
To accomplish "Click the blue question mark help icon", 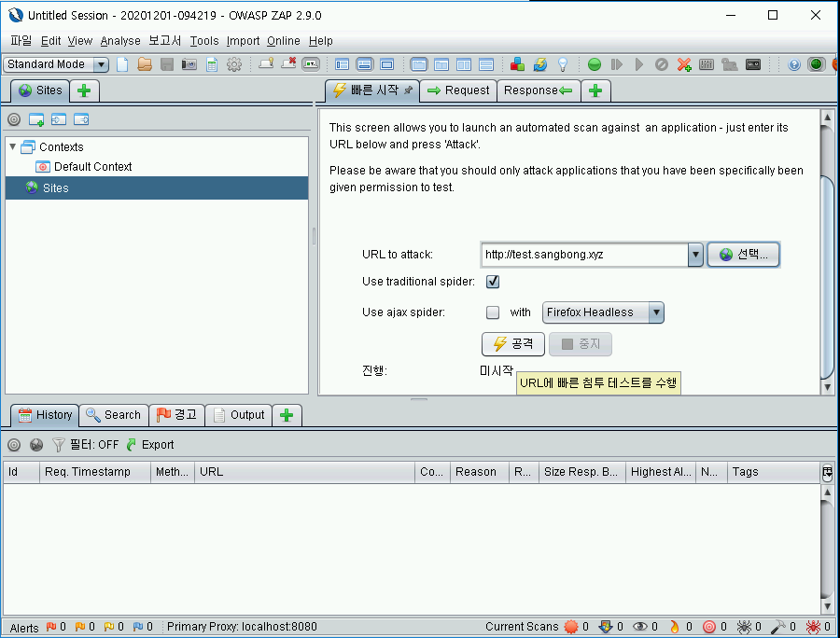I will coord(794,64).
